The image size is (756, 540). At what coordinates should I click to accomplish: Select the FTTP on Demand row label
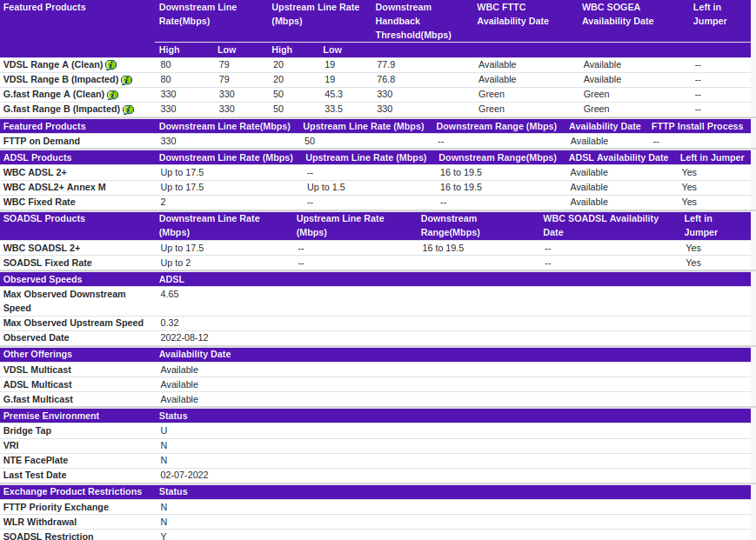click(42, 141)
